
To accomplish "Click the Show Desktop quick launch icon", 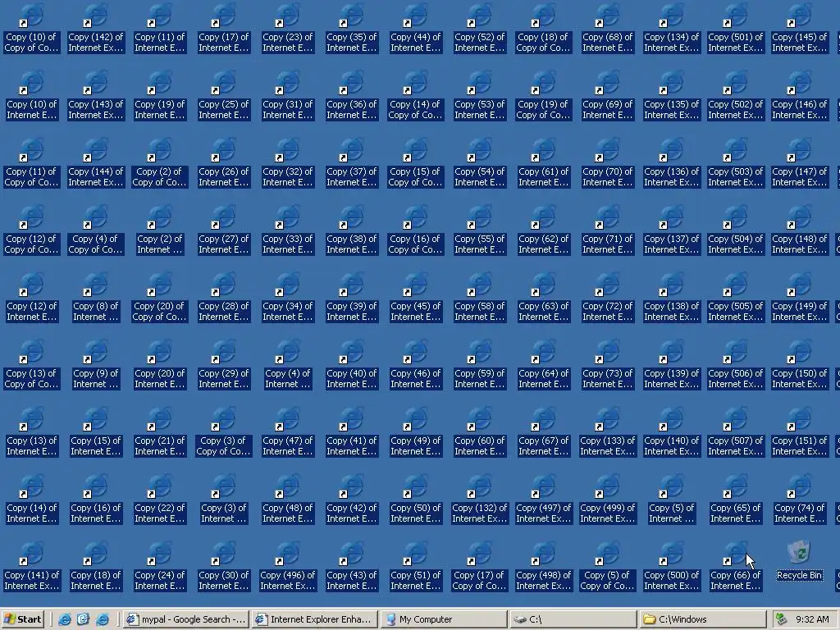I will [83, 619].
